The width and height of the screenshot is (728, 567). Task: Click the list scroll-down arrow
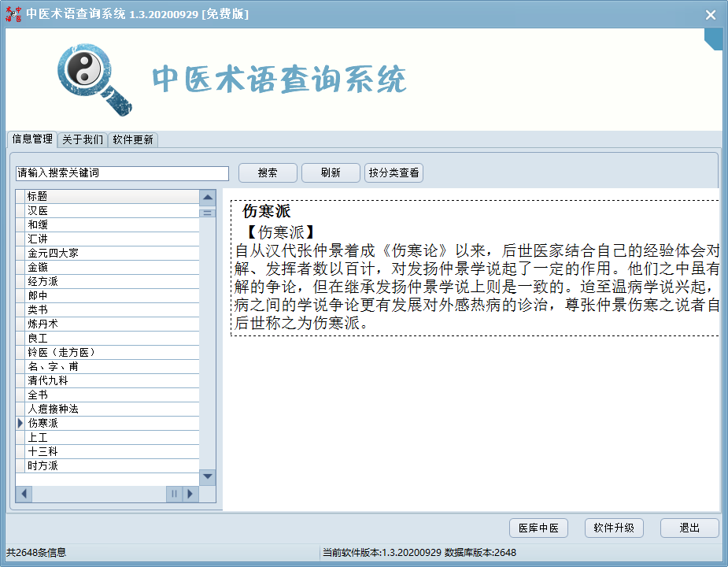coord(208,476)
